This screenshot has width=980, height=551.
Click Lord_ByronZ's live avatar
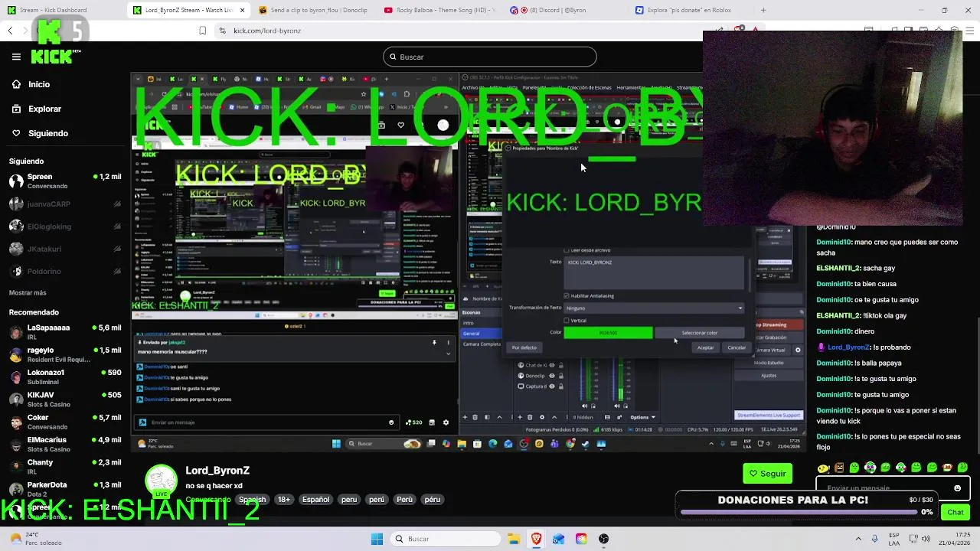point(161,481)
